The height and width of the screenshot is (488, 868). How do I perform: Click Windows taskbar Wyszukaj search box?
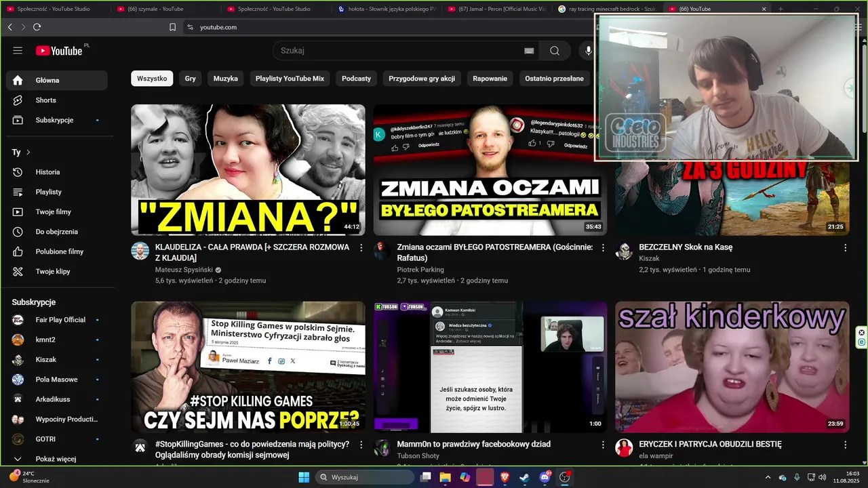coord(365,477)
